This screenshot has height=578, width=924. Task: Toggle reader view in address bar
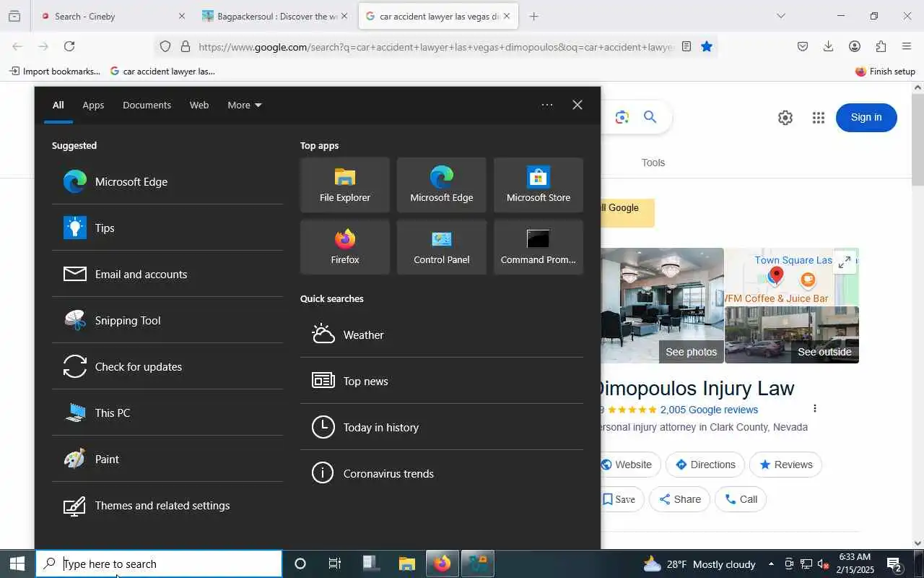pyautogui.click(x=687, y=46)
